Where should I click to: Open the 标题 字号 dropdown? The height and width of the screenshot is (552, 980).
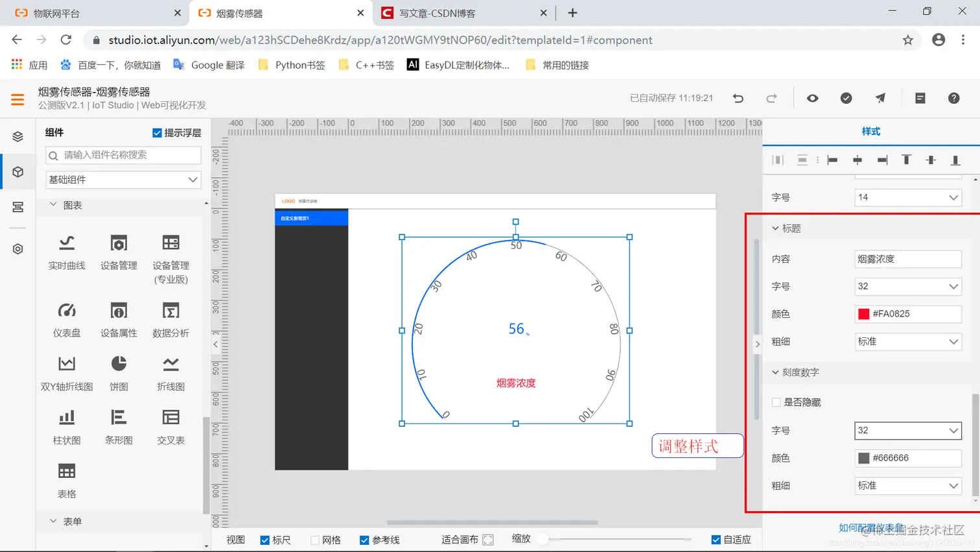907,286
